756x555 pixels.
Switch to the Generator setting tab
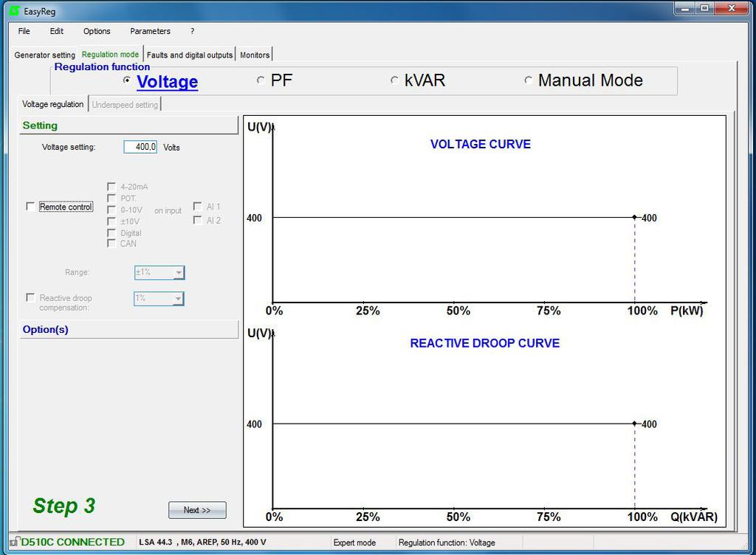(45, 55)
